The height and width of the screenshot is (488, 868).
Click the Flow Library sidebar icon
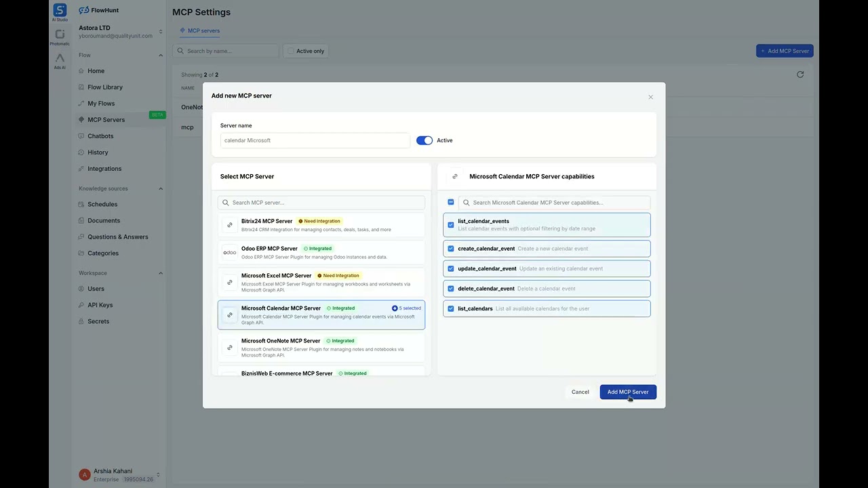click(x=81, y=87)
